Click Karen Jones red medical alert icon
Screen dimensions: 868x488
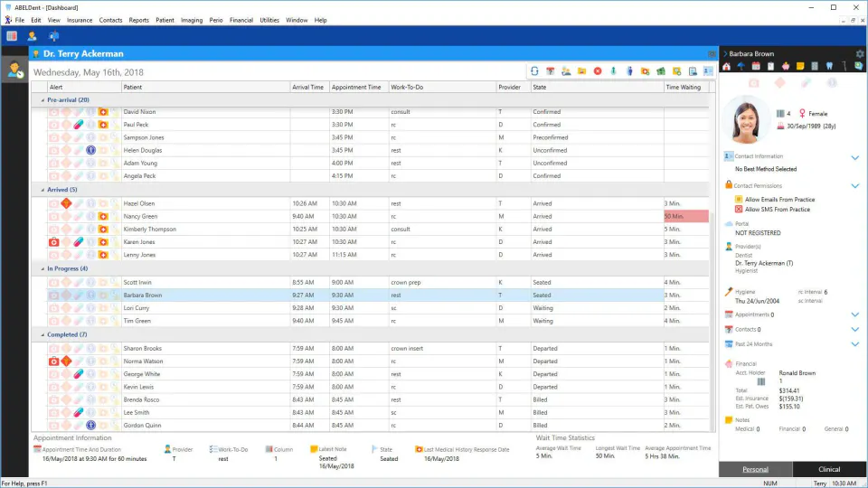tap(53, 242)
